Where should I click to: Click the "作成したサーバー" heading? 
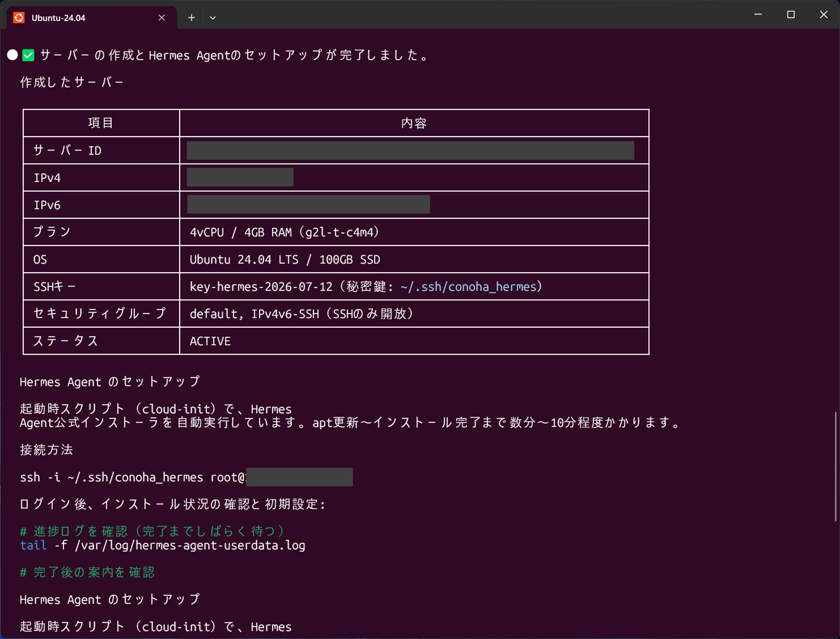point(72,82)
